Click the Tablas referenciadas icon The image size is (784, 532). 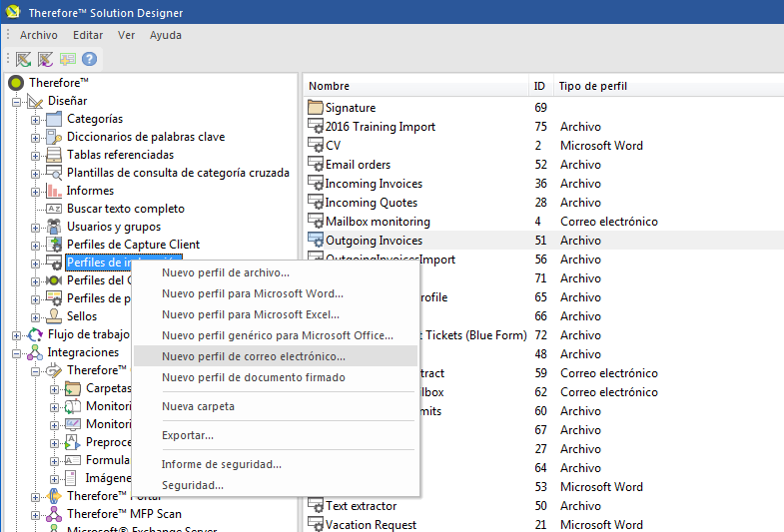(54, 155)
